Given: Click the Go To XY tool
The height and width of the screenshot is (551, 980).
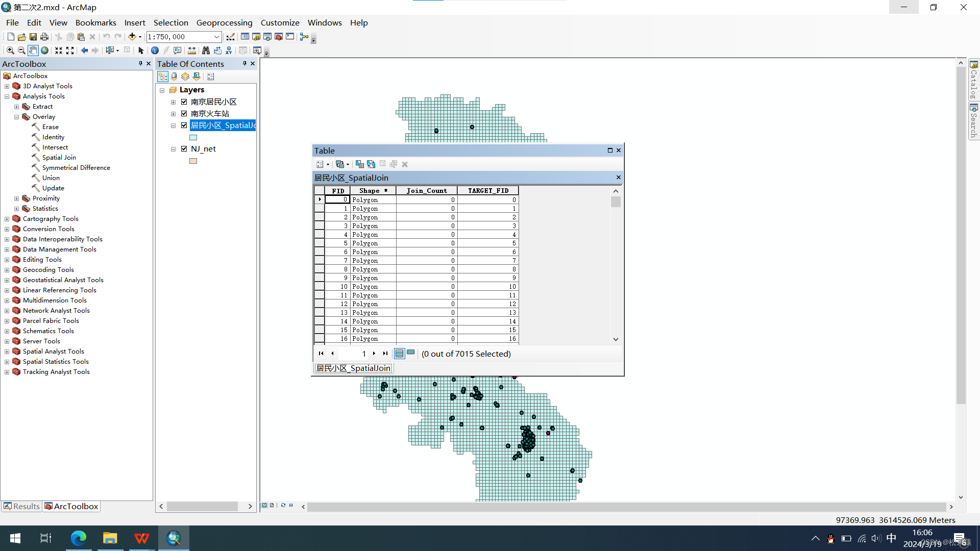Looking at the screenshot, I should 229,51.
